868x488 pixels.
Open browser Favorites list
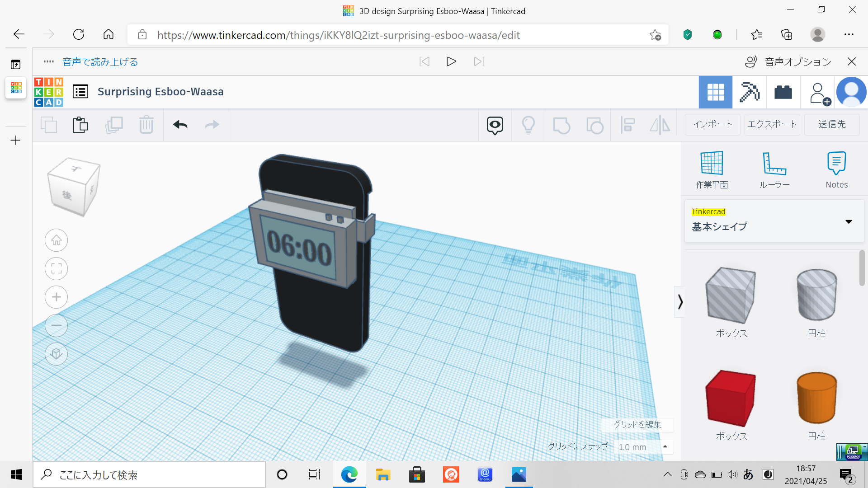pos(757,34)
